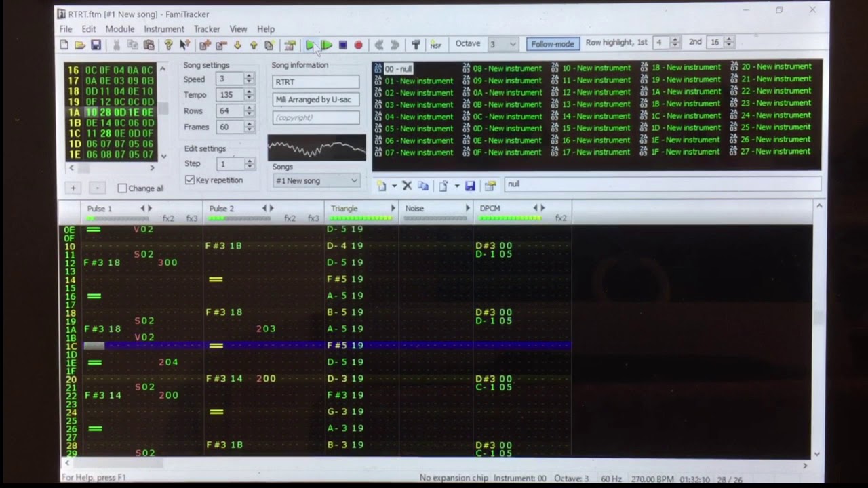Open the View menu
The width and height of the screenshot is (868, 488).
tap(238, 29)
